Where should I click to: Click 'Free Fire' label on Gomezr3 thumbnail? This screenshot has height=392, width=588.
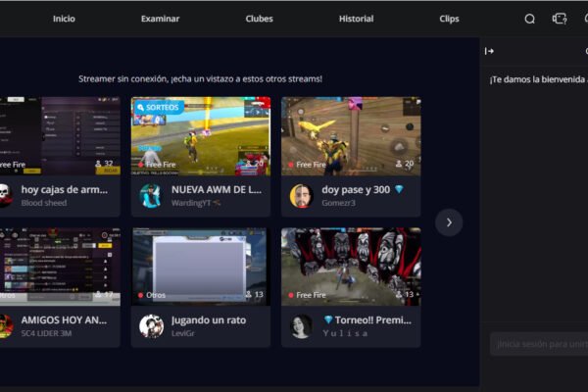tap(311, 165)
